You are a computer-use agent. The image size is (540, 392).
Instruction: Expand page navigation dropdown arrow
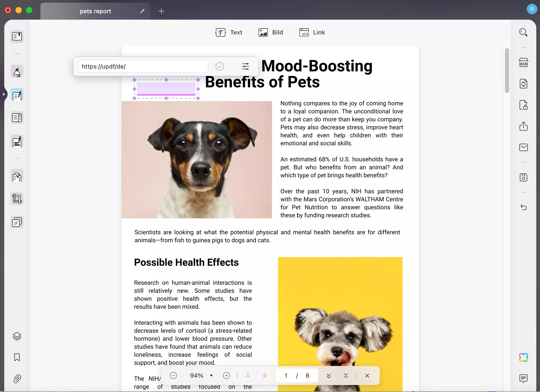211,375
